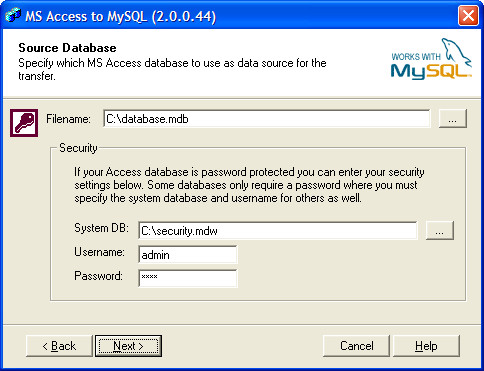This screenshot has height=371, width=484.
Task: Focus the Filename field containing C:\database.mdb
Action: 267,118
